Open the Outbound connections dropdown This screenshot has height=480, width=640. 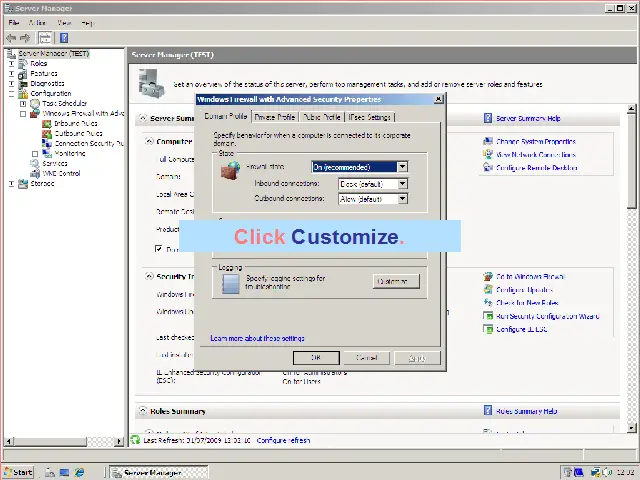[x=402, y=199]
